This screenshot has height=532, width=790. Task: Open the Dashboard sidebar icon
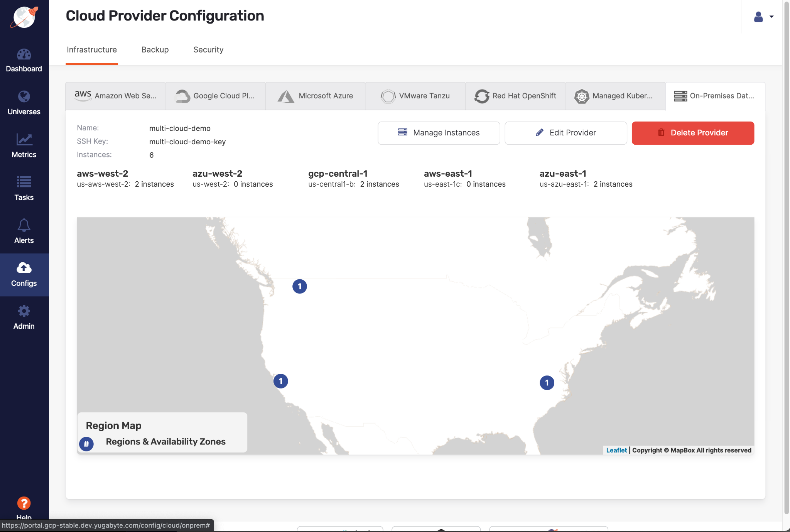(24, 54)
